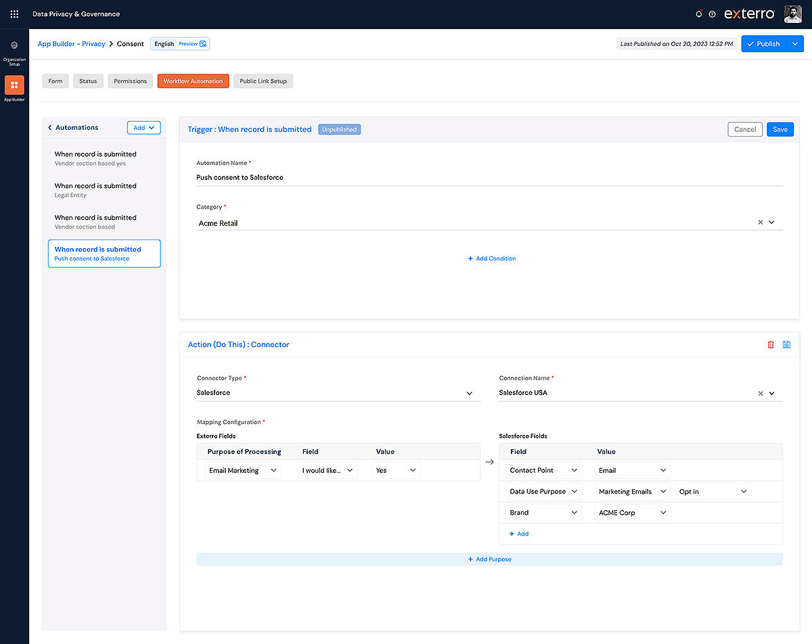Screen dimensions: 812x644
Task: Go back using Automations chevron
Action: tap(50, 127)
